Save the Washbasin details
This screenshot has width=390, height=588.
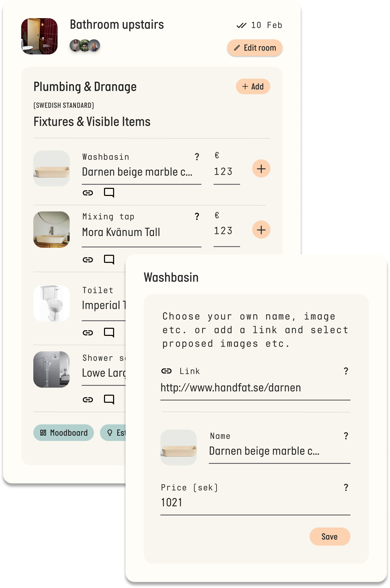pyautogui.click(x=330, y=537)
